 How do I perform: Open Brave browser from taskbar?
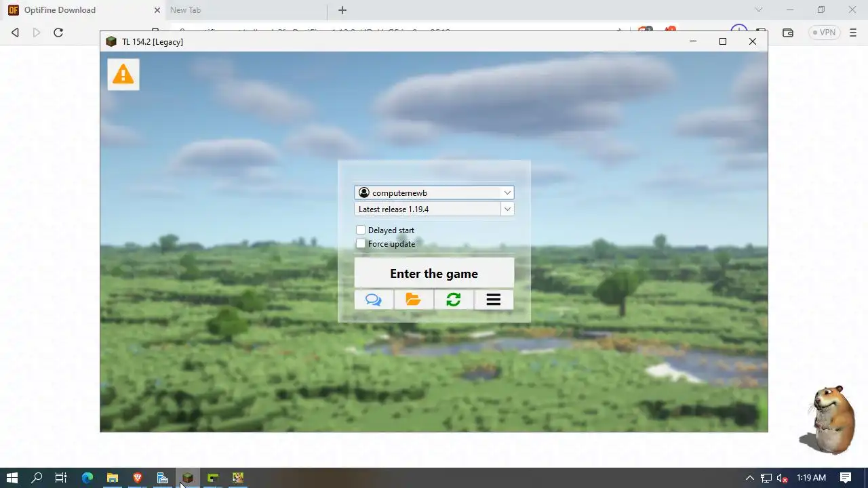pyautogui.click(x=138, y=478)
